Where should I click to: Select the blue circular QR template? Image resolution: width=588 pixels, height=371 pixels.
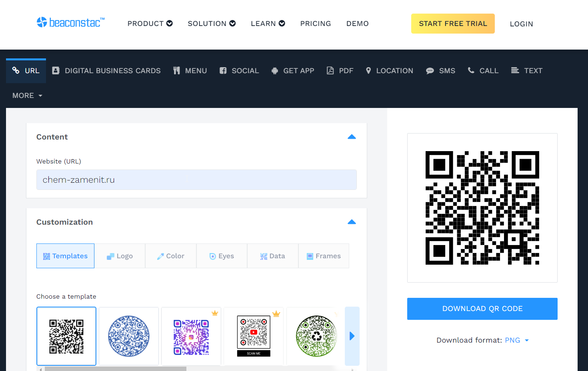point(129,336)
